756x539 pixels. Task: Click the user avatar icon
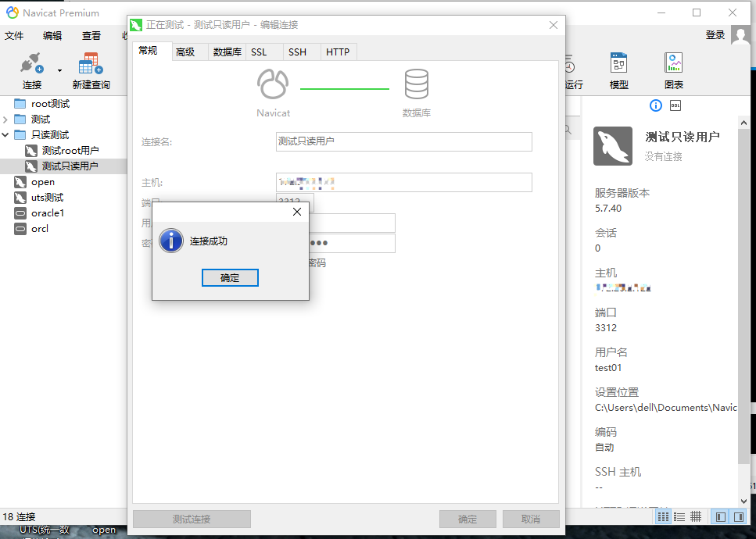click(740, 35)
